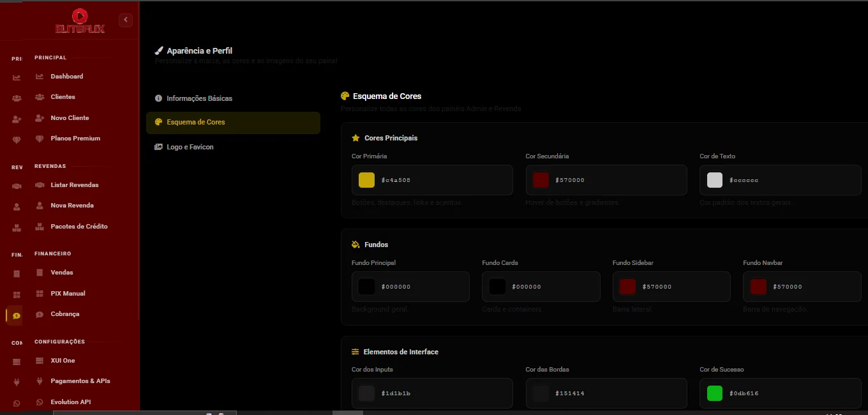Click the people icon beside the Clientes label
The image size is (868, 415).
pyautogui.click(x=40, y=97)
